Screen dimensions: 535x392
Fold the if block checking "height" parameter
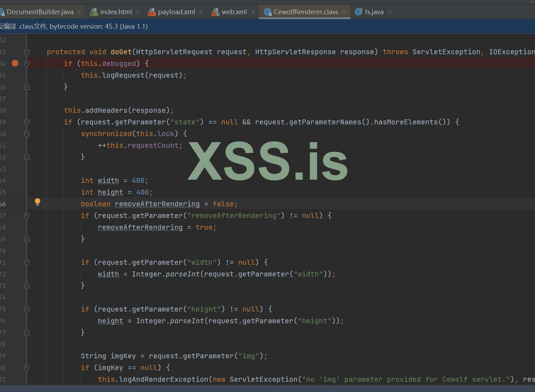[27, 309]
